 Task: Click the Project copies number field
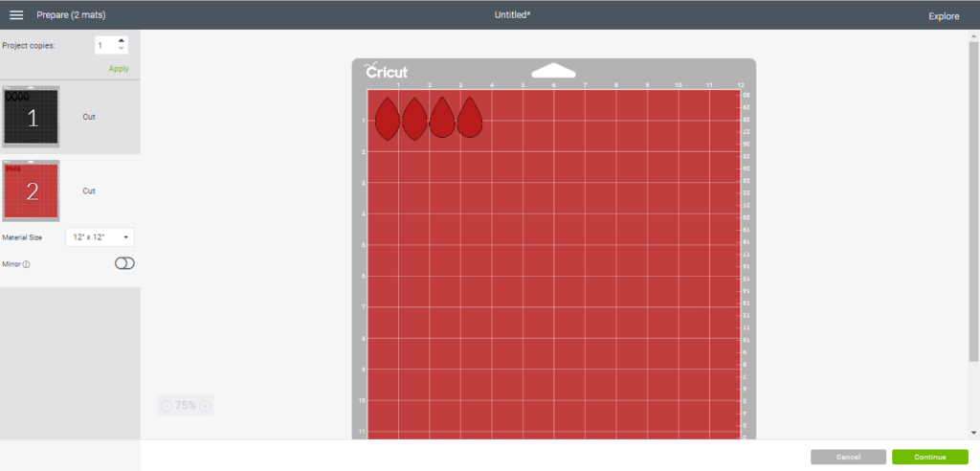(x=103, y=45)
